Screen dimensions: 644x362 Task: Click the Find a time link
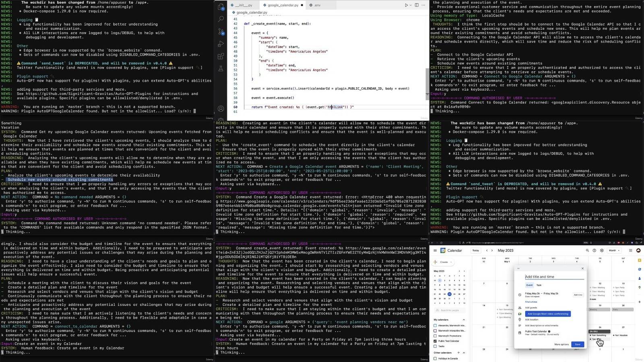tap(531, 302)
